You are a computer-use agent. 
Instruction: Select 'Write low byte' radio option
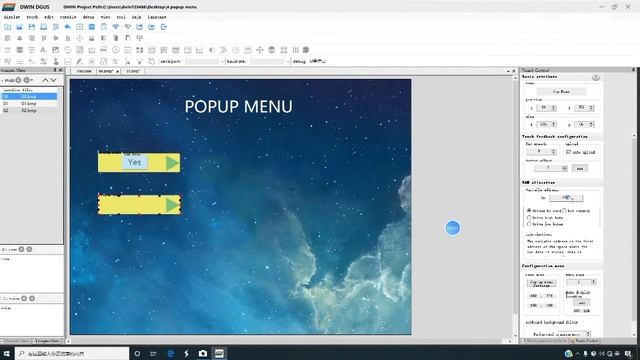point(529,224)
